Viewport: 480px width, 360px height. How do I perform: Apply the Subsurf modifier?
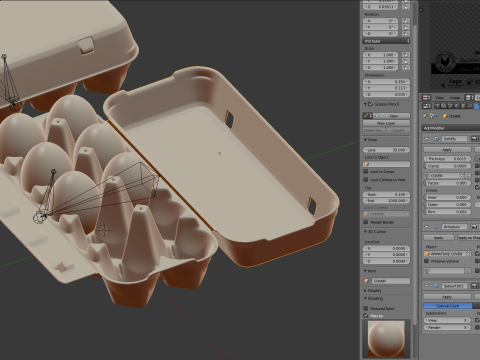[x=447, y=296]
